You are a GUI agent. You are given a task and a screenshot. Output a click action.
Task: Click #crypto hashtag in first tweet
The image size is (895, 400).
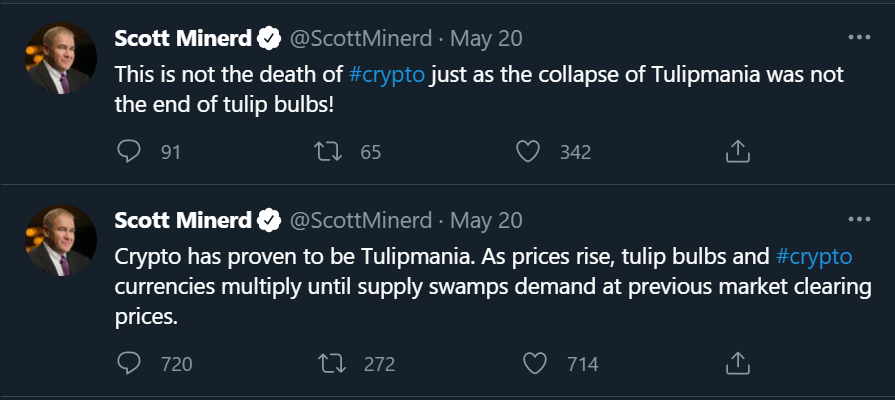click(x=391, y=75)
